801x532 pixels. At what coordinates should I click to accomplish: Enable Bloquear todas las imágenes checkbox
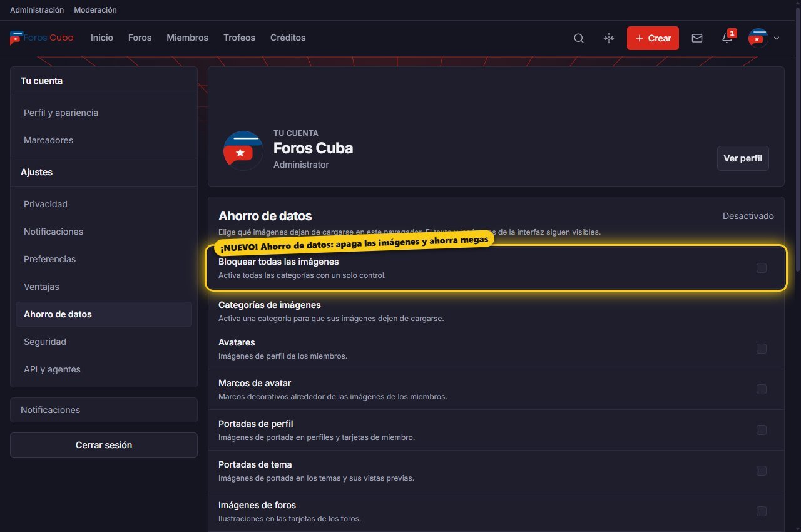point(762,268)
